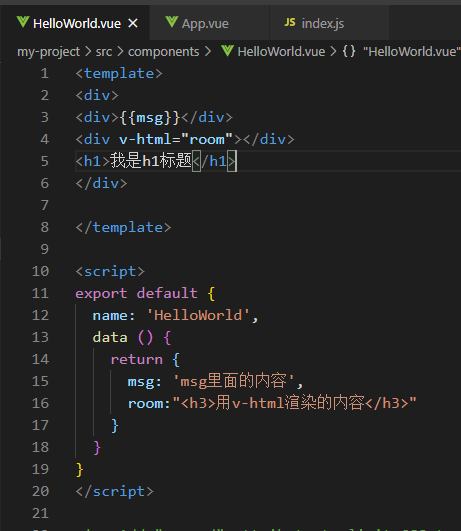Click closing </div> on line 6

click(x=101, y=184)
